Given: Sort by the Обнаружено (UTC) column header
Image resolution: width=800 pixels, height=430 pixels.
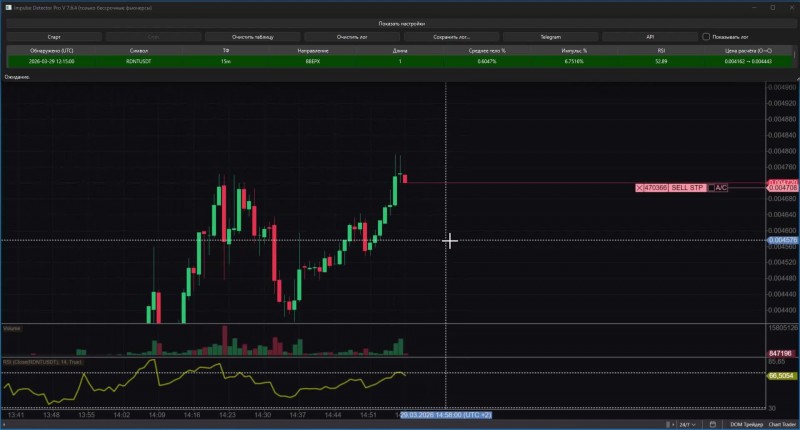Looking at the screenshot, I should pos(51,50).
